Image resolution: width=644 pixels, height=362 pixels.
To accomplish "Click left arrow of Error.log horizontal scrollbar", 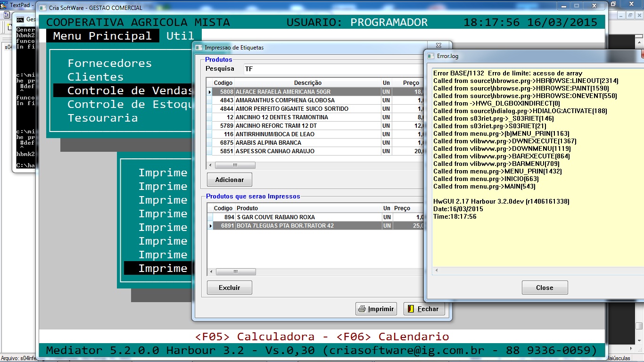I will [x=436, y=271].
